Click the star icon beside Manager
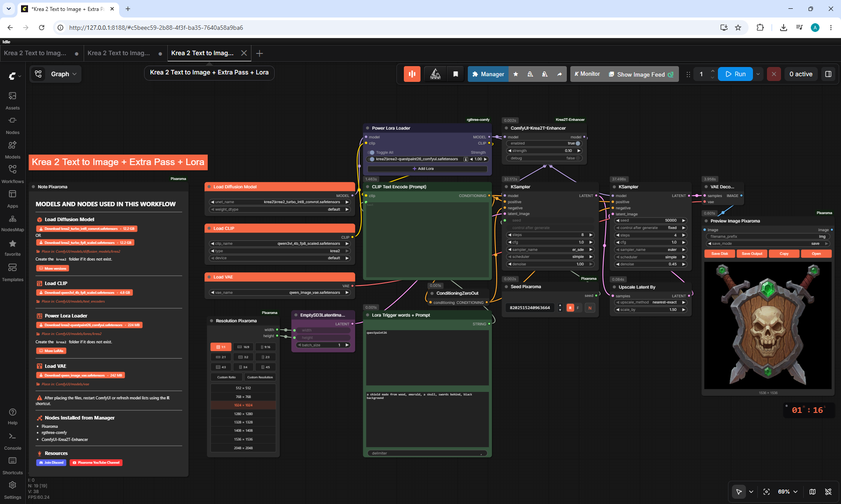The width and height of the screenshot is (841, 504). [516, 74]
